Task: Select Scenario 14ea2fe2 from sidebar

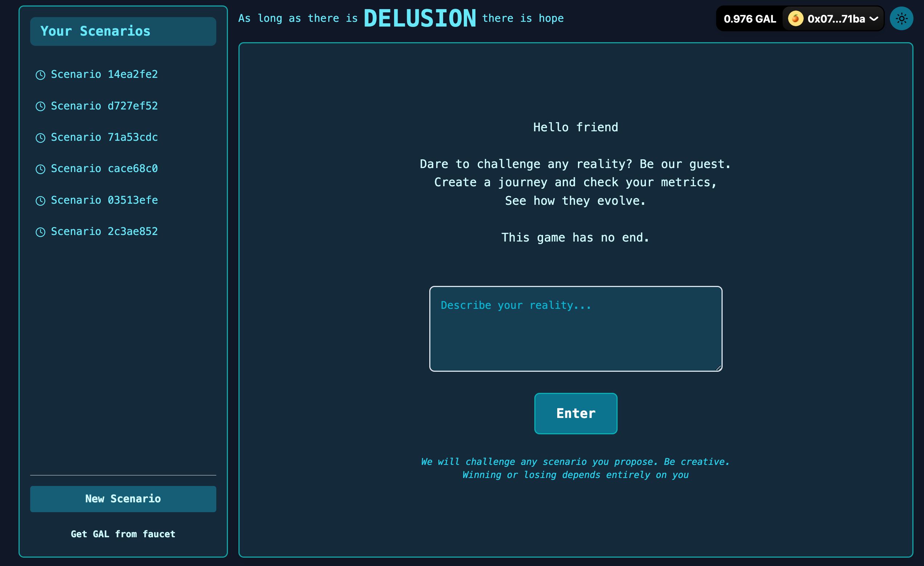Action: (105, 74)
